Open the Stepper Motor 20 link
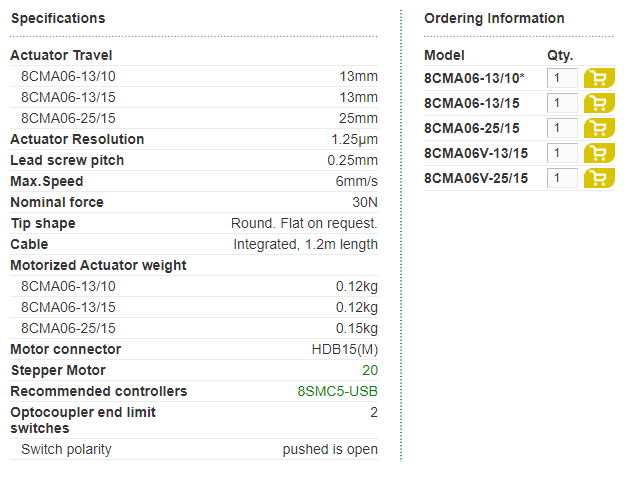626x492 pixels. click(x=370, y=370)
